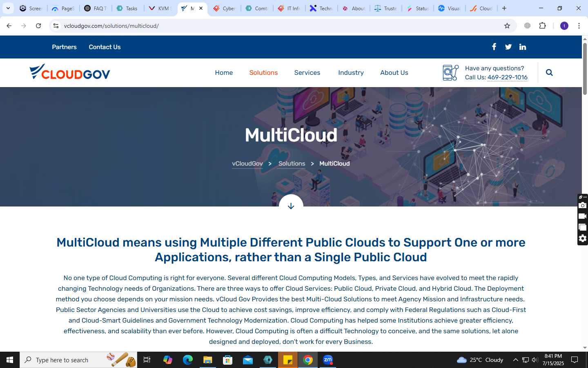This screenshot has width=588, height=368.
Task: Open Zoom app from taskbar
Action: click(x=328, y=360)
